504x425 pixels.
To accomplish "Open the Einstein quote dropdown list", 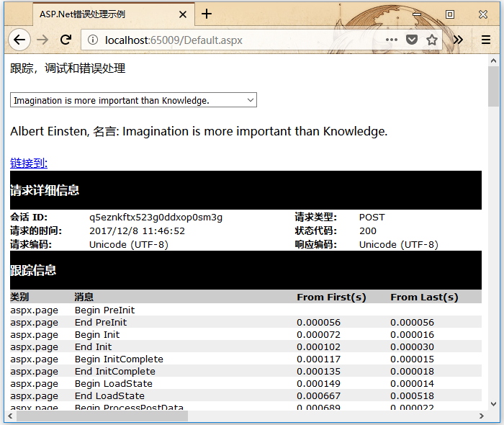I will pos(133,100).
